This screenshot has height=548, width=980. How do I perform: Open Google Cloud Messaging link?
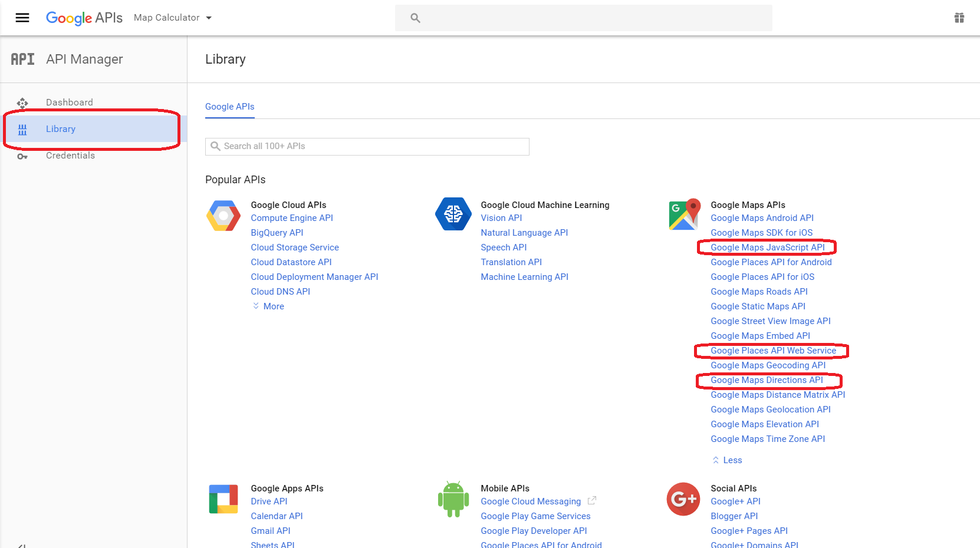click(x=531, y=501)
